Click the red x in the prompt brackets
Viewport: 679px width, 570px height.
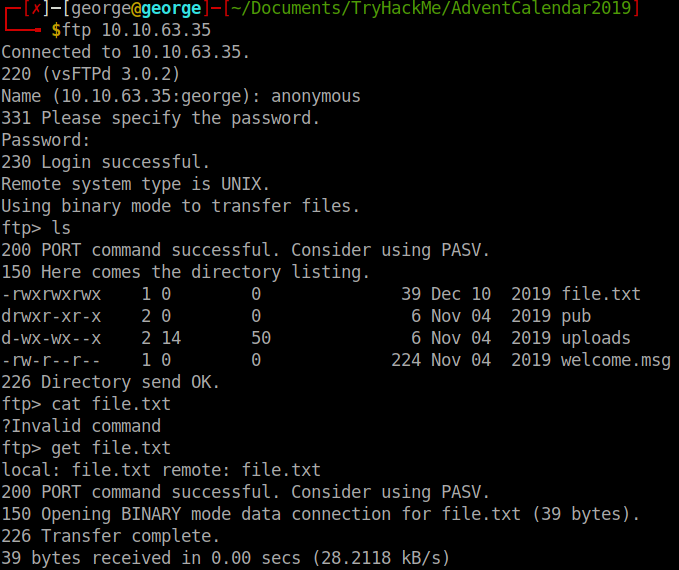pyautogui.click(x=36, y=9)
